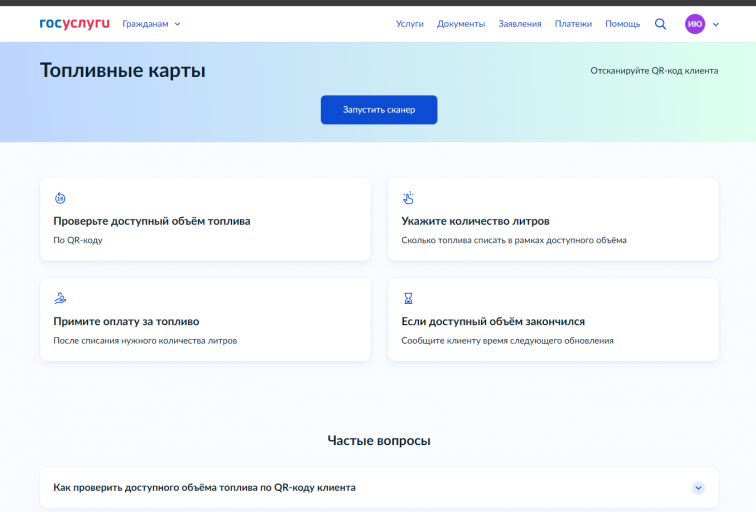Select the Проверьте доступный объём топлива card
The image size is (756, 512).
205,219
